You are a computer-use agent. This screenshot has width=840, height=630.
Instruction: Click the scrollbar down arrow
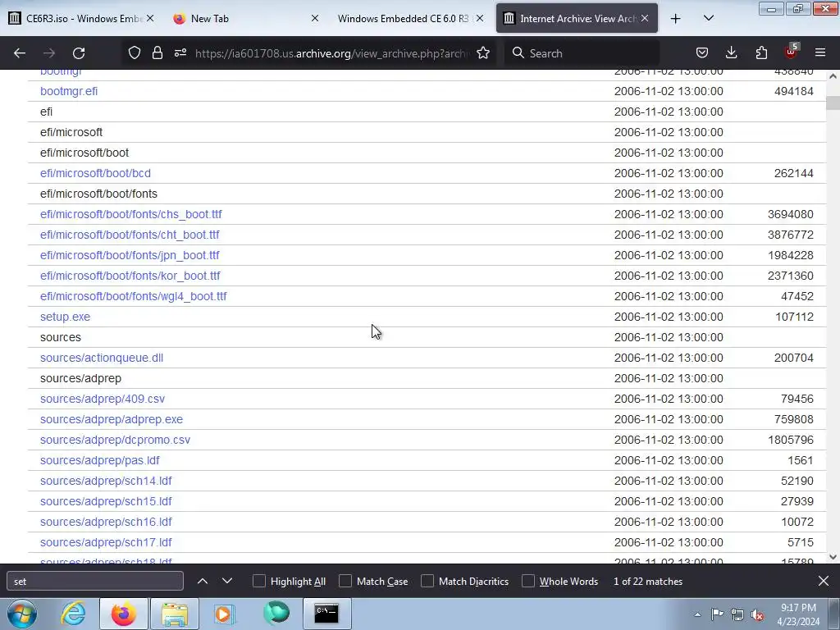click(833, 557)
